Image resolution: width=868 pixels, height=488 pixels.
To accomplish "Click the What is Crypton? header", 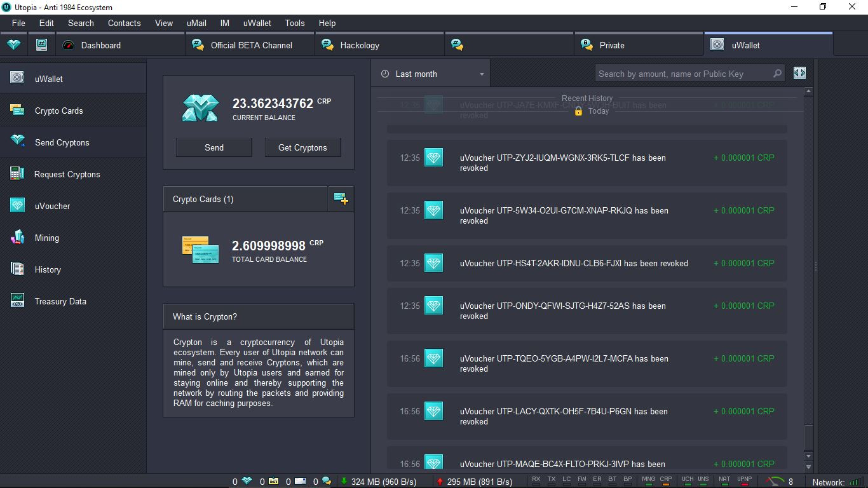I will 259,316.
